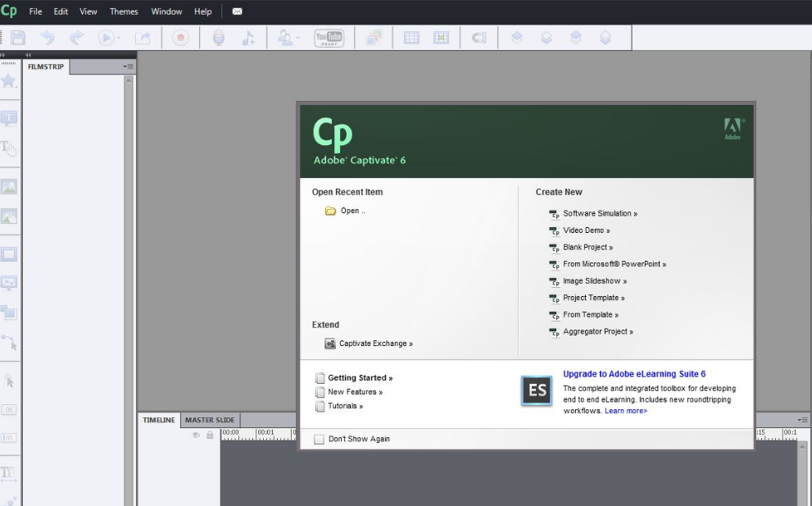Switch to the Master Slide tab

click(210, 420)
